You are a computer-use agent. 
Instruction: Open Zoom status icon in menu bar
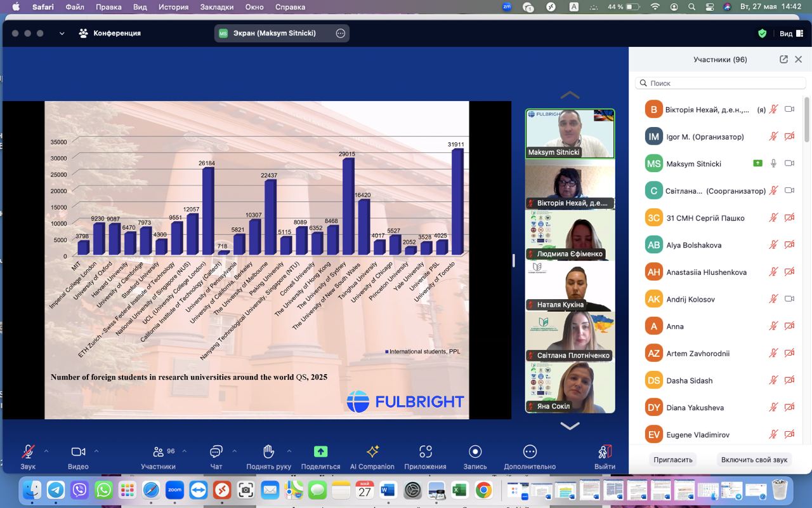coord(507,7)
